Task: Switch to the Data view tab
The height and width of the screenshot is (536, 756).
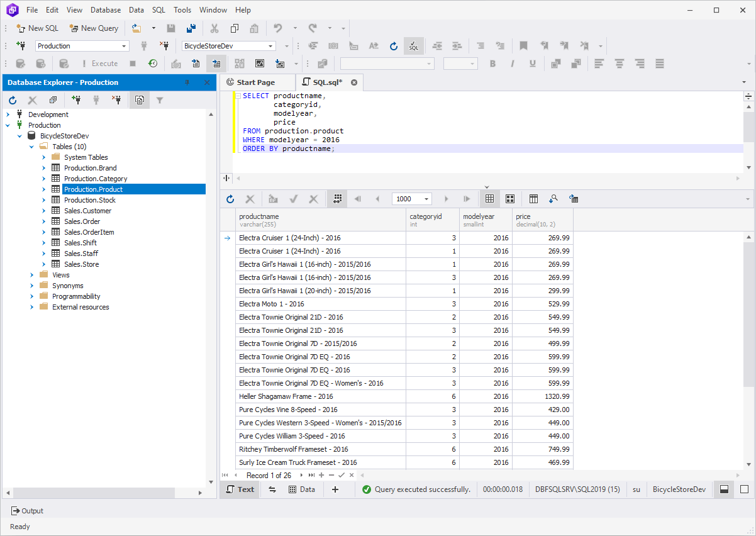Action: click(x=302, y=489)
